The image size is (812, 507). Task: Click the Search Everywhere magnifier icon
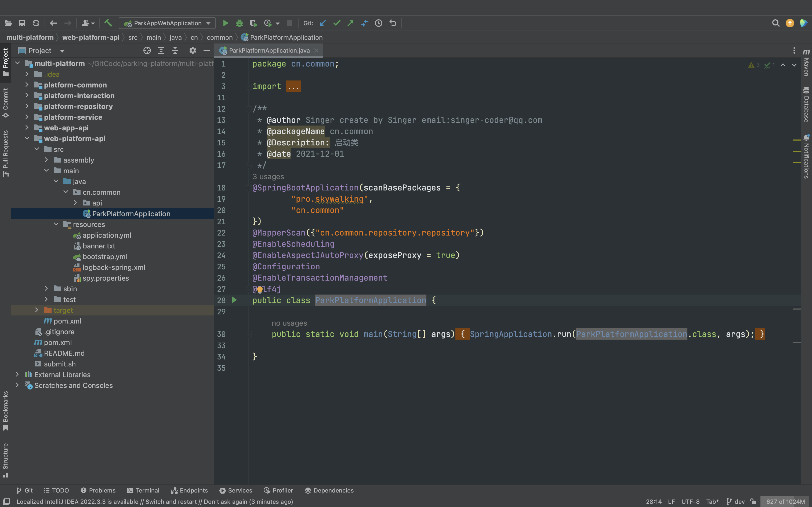click(x=775, y=23)
